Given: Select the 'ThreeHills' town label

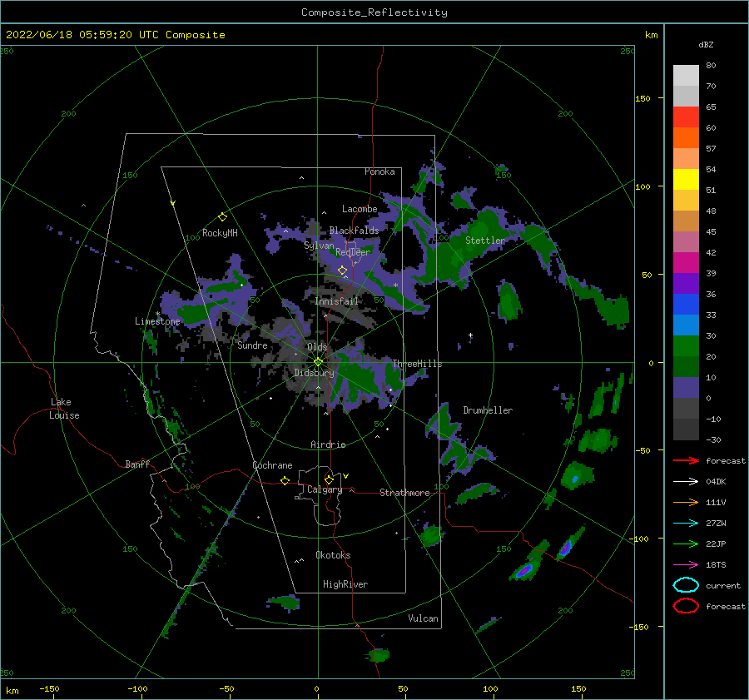Looking at the screenshot, I should [417, 364].
